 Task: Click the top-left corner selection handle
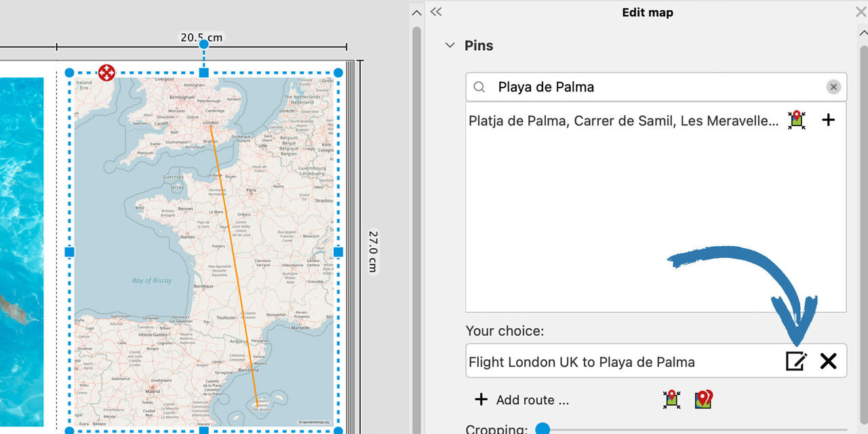(x=69, y=73)
